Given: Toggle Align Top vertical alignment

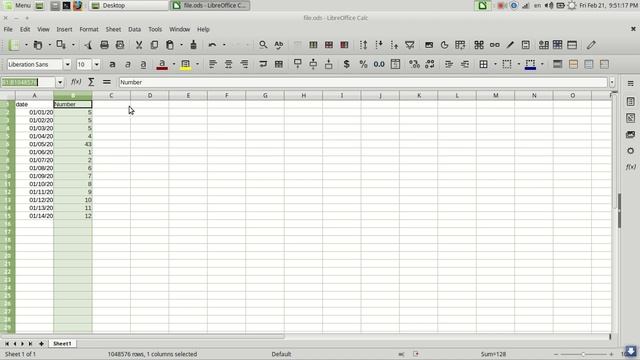Looking at the screenshot, I should pos(298,64).
